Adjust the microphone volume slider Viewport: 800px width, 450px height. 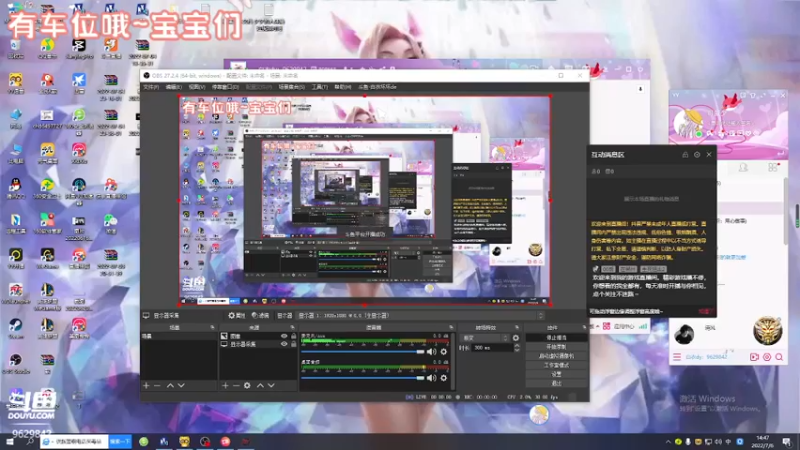(363, 352)
